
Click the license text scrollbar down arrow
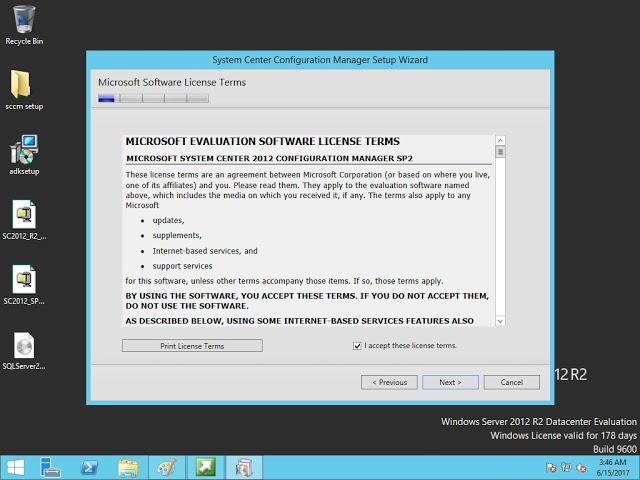[x=500, y=319]
